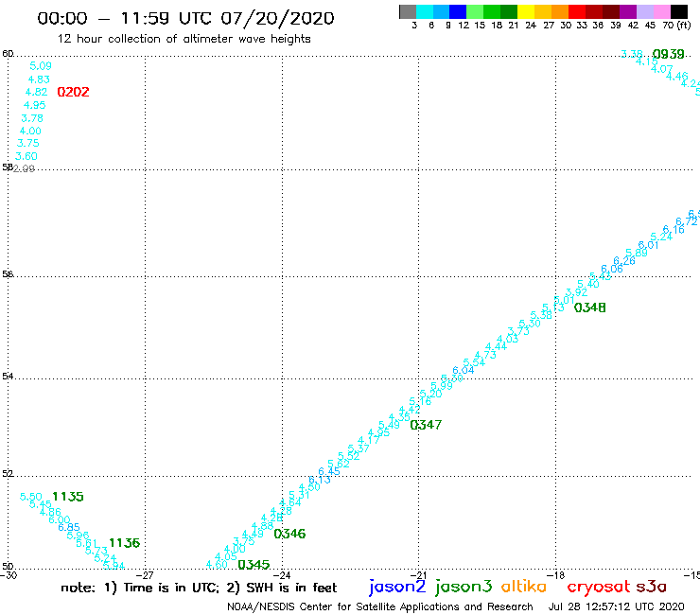Click the red '0202' time stamp
This screenshot has height=615, width=700.
tap(73, 92)
